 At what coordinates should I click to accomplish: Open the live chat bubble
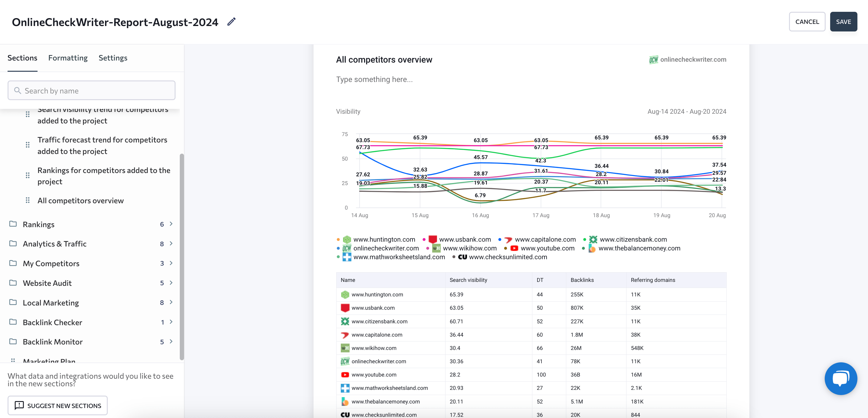coord(841,378)
